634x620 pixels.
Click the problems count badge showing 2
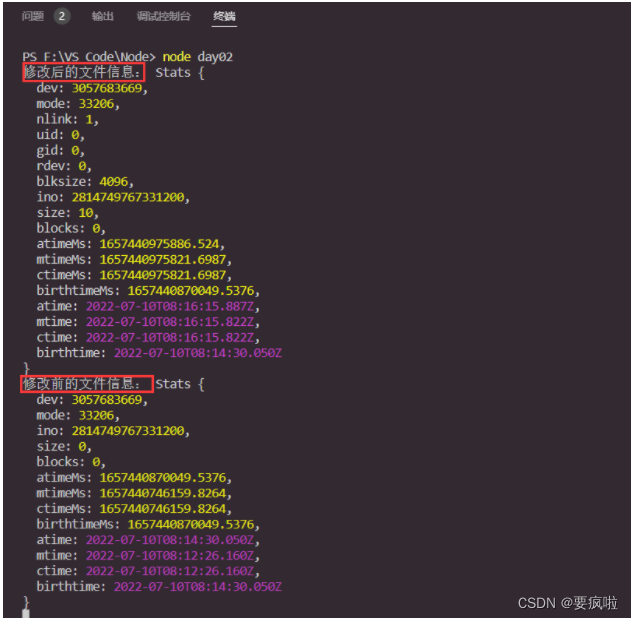pyautogui.click(x=62, y=16)
